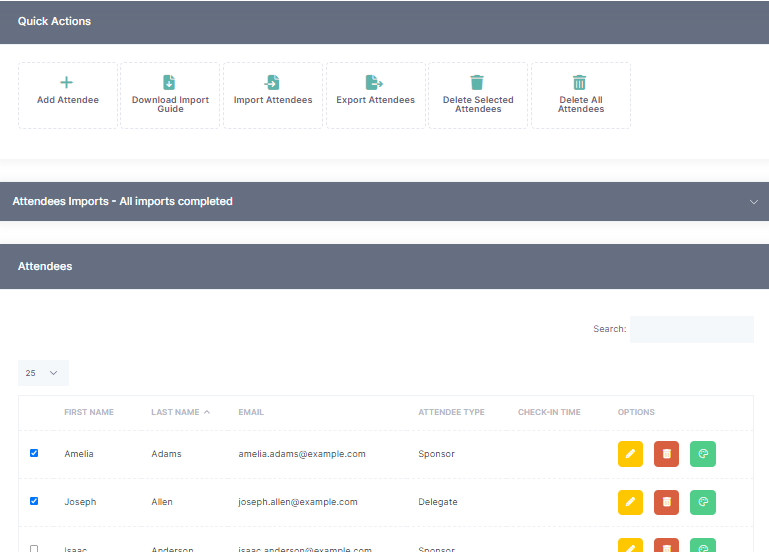Click the Check-In Time column header
Viewport: 769px width, 552px height.
550,412
